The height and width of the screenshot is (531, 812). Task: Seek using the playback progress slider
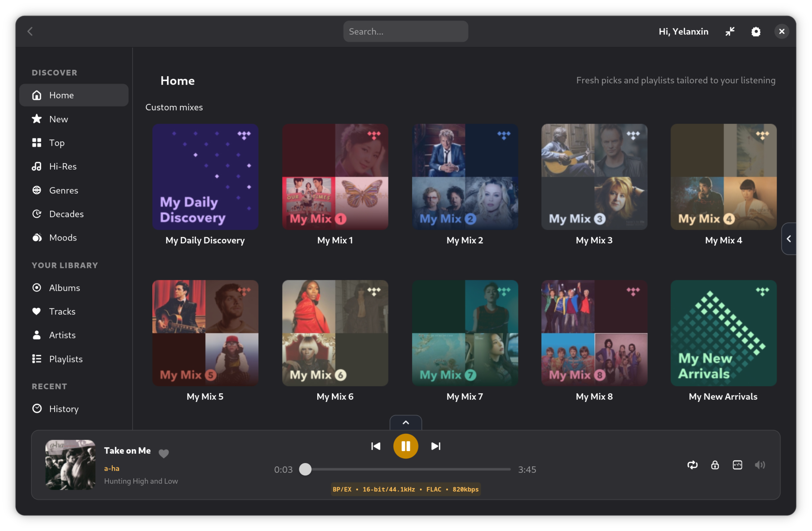pyautogui.click(x=406, y=469)
